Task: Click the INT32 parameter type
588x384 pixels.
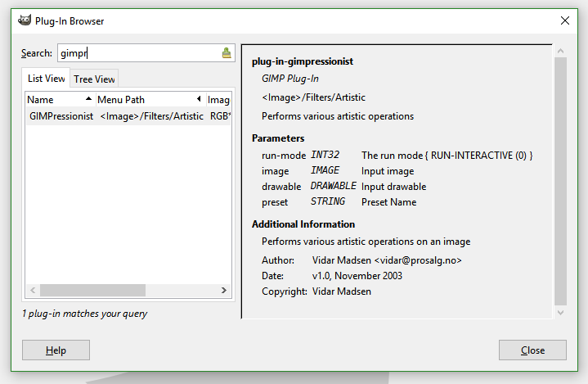Action: 325,155
